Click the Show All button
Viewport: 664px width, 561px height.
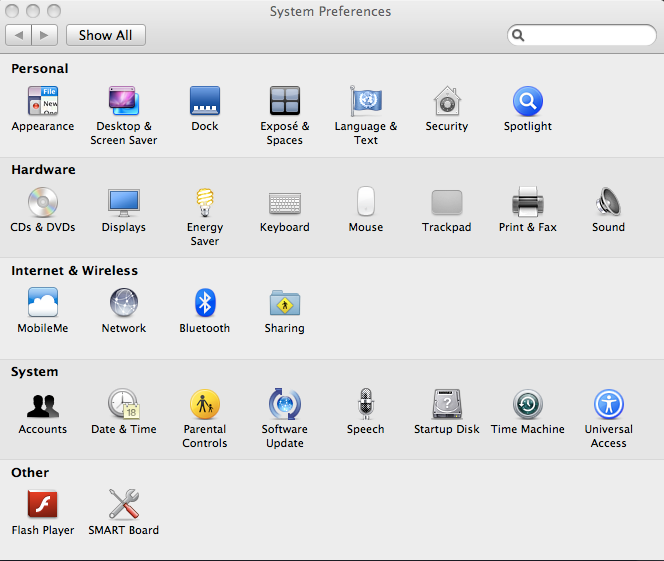(x=106, y=35)
